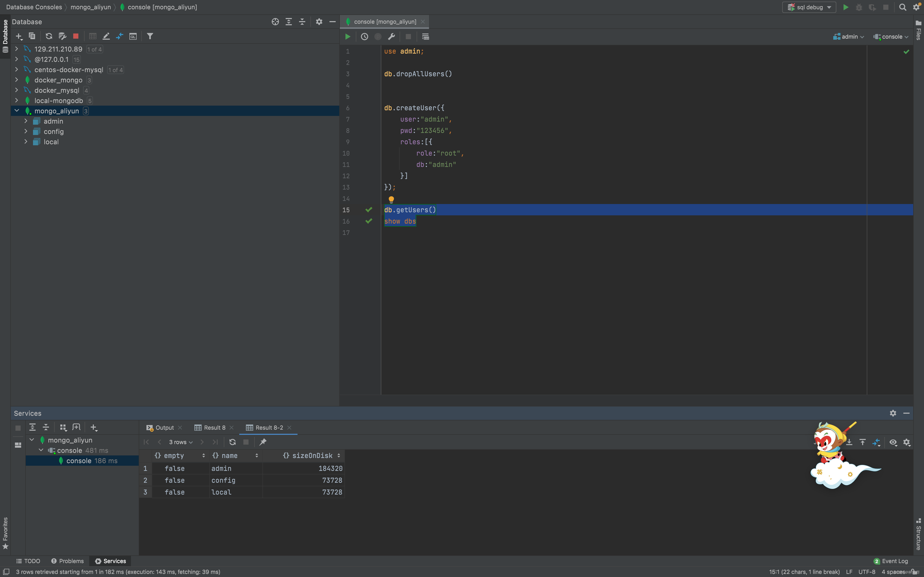The width and height of the screenshot is (924, 577).
Task: Run the query with the green execute button
Action: [348, 37]
